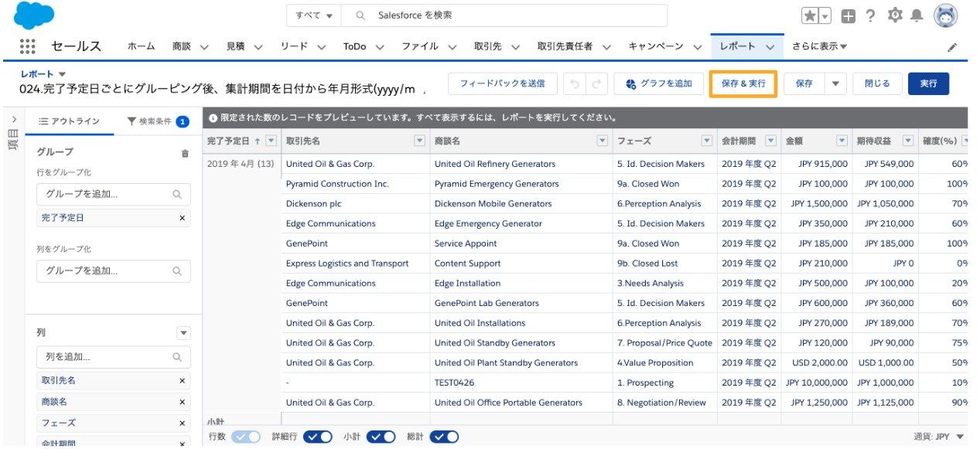Click the グラフを追加 button
980x449 pixels.
(x=659, y=83)
